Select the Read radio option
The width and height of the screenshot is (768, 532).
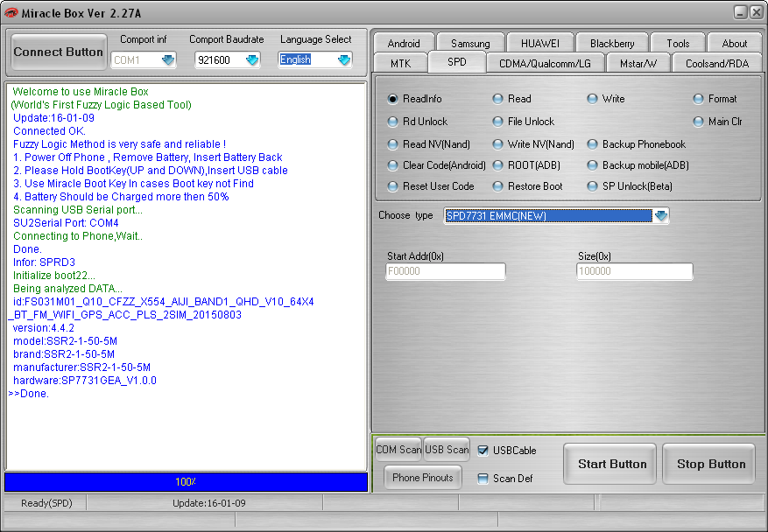pos(511,99)
